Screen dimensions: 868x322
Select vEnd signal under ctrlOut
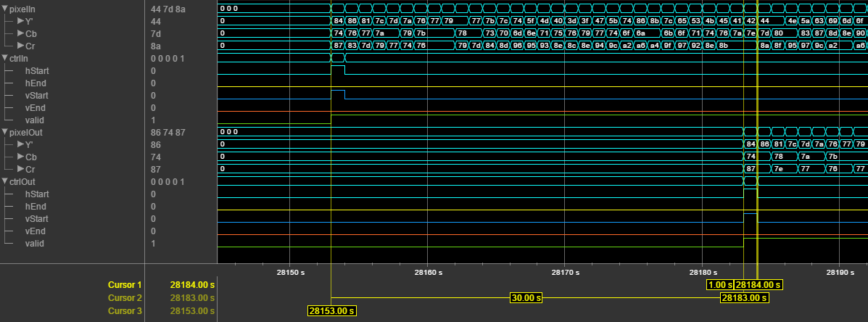pyautogui.click(x=35, y=231)
